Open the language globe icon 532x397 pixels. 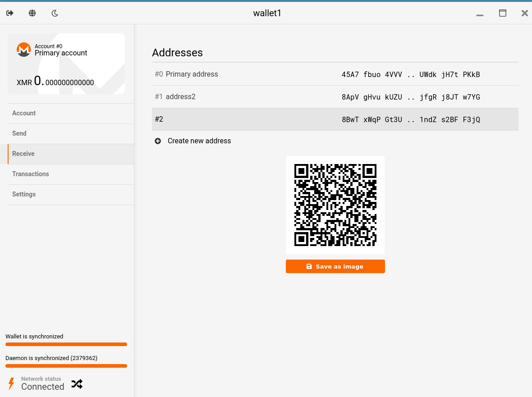(x=32, y=13)
